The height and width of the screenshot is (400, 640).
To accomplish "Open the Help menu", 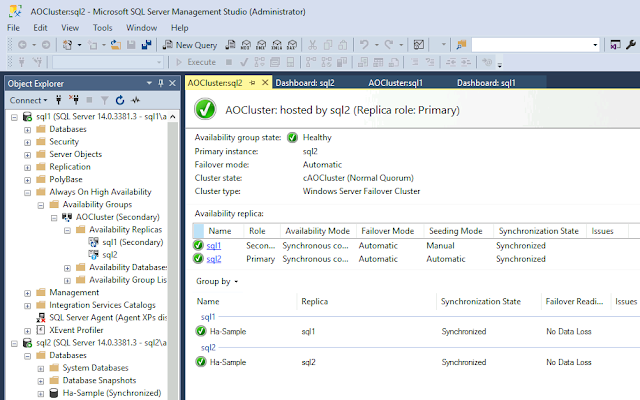I will coord(179,28).
